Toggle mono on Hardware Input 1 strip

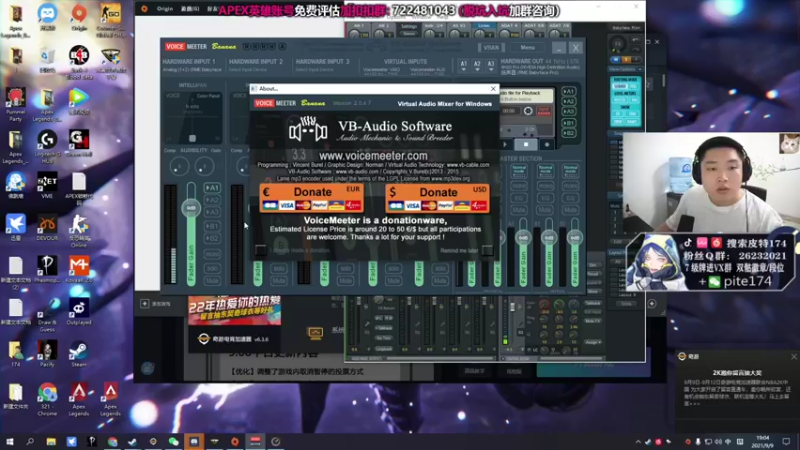point(212,254)
